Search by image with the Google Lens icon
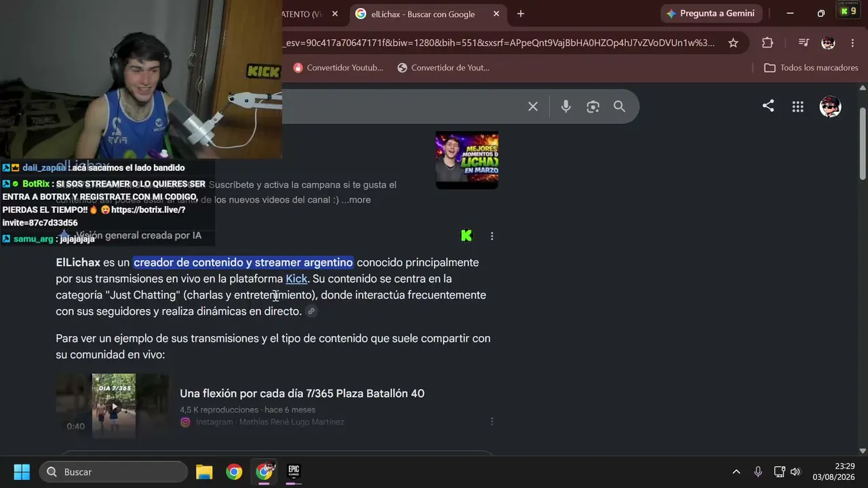This screenshot has height=488, width=868. (593, 106)
